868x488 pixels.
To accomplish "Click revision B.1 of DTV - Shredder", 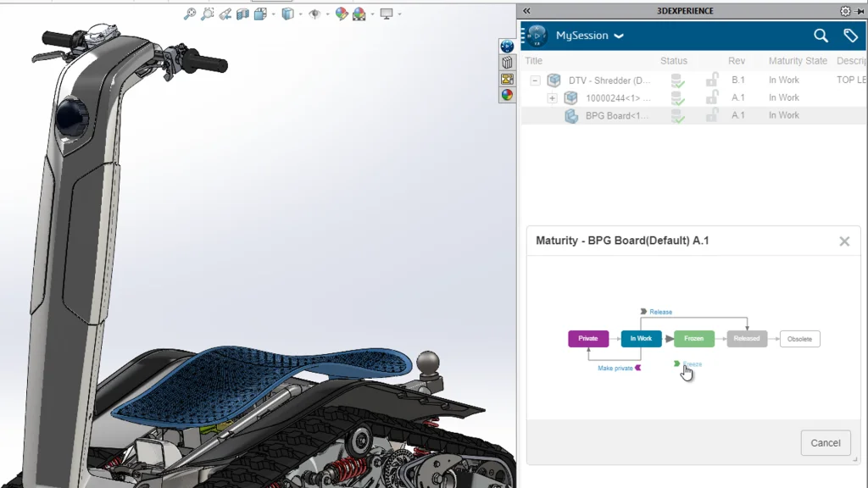I will point(738,80).
